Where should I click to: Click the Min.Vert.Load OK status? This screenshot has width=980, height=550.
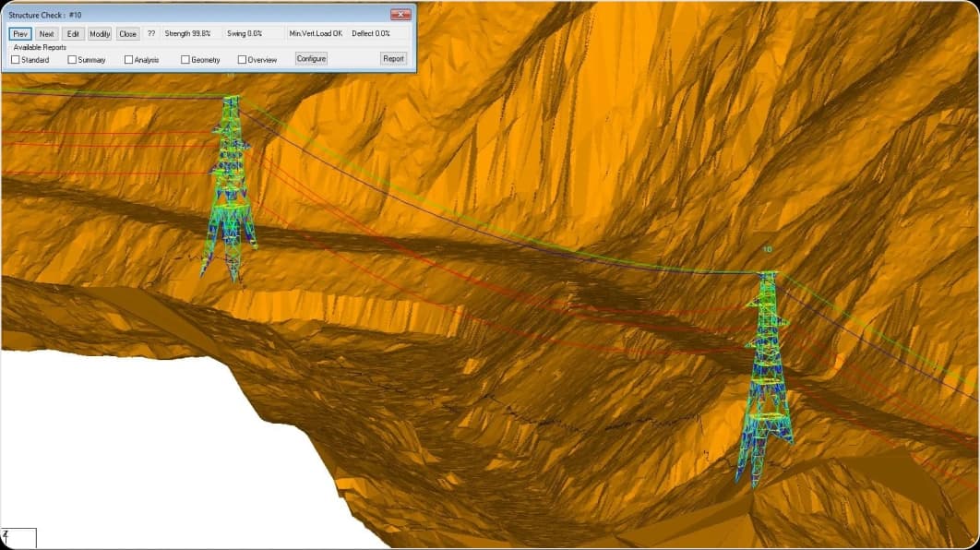click(315, 33)
